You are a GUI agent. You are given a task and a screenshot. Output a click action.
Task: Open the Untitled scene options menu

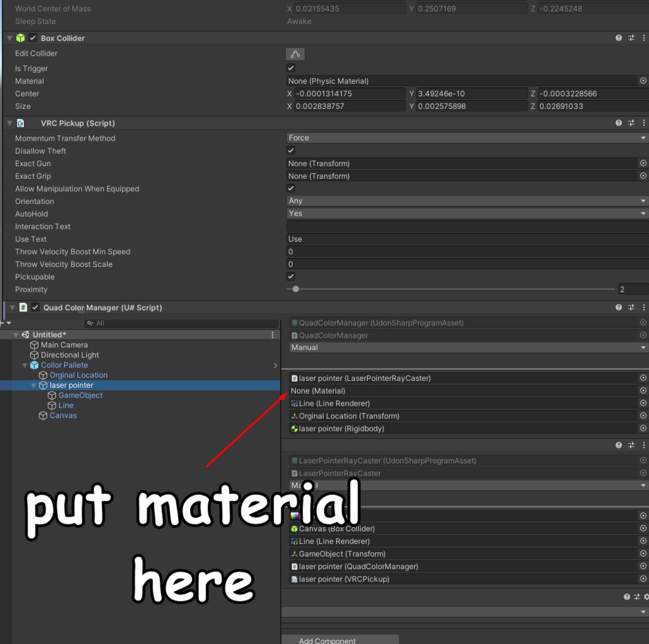(273, 334)
